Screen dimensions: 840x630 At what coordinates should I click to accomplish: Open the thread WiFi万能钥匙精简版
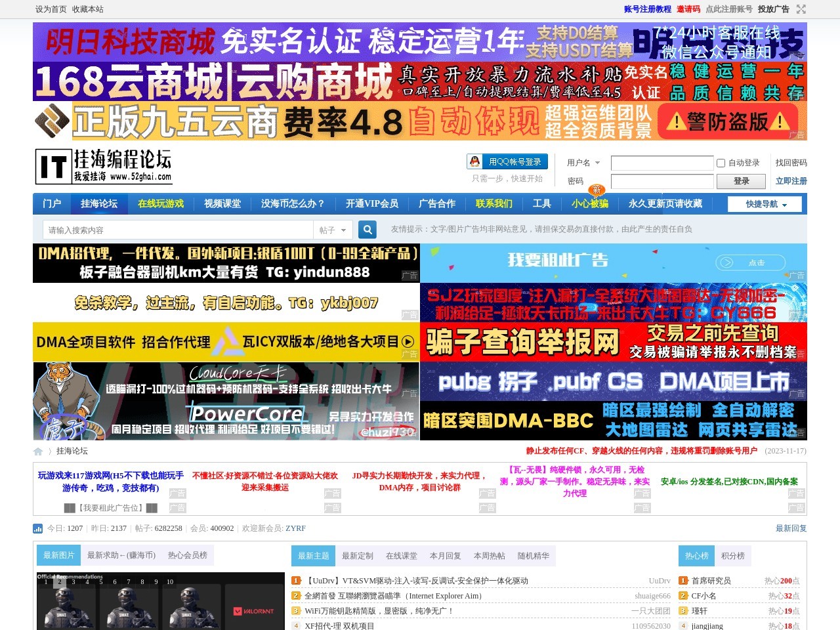(x=379, y=611)
